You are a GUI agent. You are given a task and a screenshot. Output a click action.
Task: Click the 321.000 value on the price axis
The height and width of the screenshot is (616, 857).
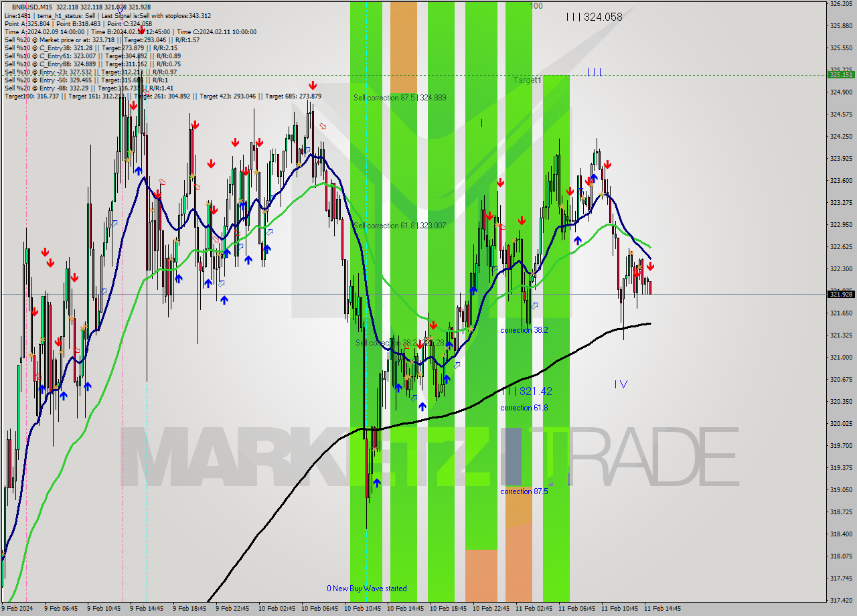(841, 357)
